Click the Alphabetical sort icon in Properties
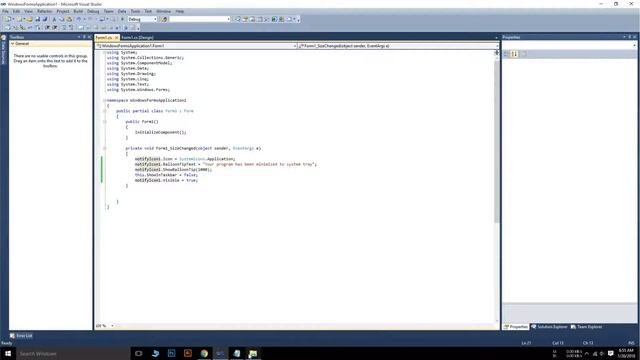The width and height of the screenshot is (640, 360). (514, 53)
